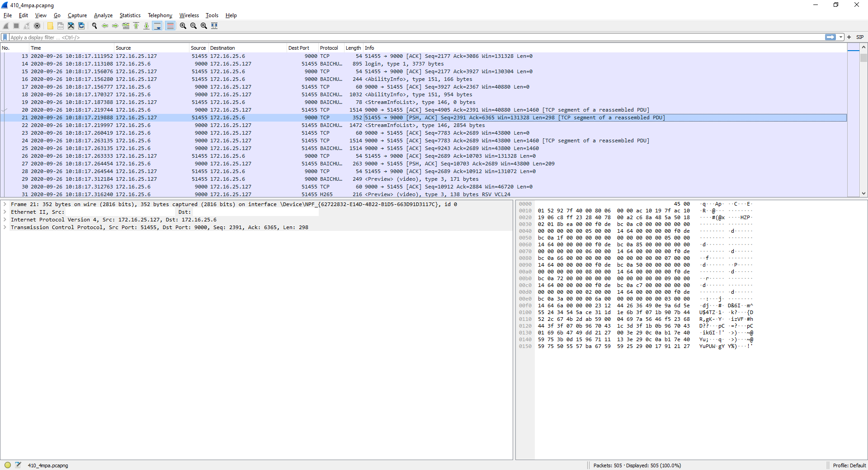Click packet list vertical scrollbar down arrow
The height and width of the screenshot is (470, 868).
coord(863,193)
